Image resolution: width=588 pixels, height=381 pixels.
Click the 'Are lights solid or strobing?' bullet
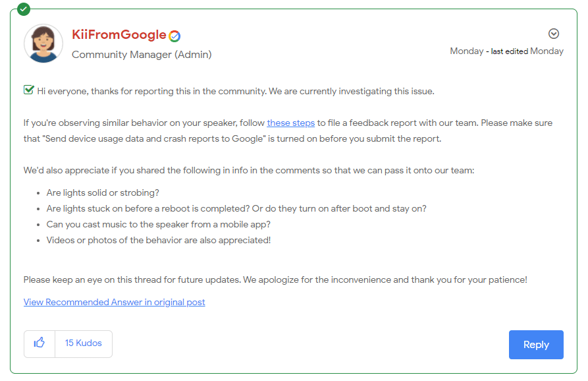[103, 193]
